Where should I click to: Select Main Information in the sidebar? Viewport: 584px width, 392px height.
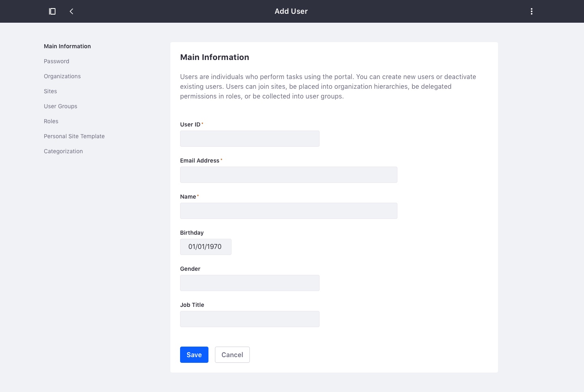point(67,46)
